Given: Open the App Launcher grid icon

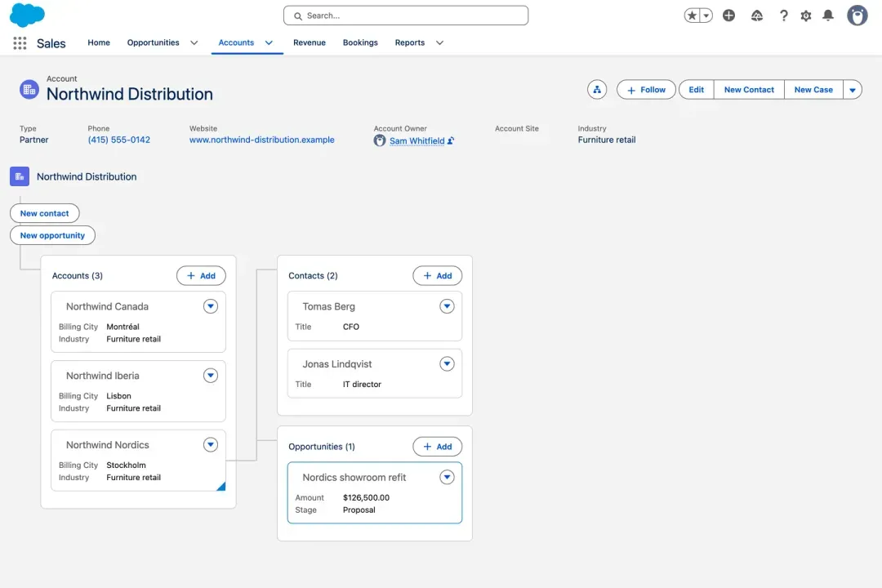Looking at the screenshot, I should click(x=20, y=42).
